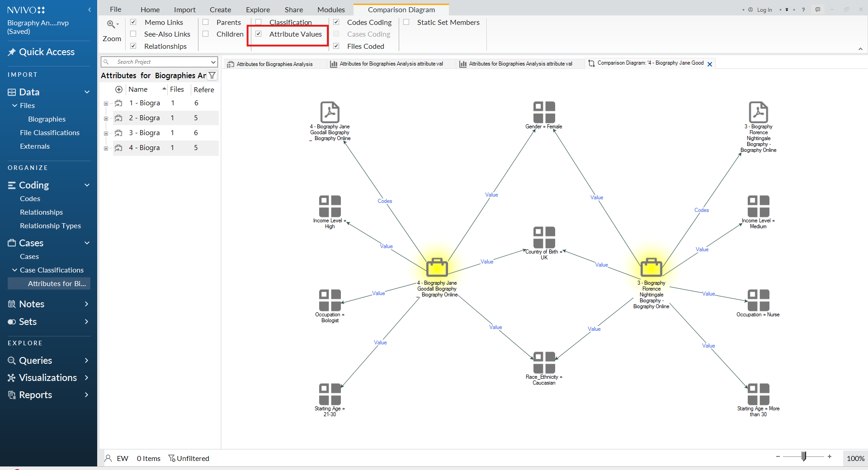868x470 pixels.
Task: Open the Explore ribbon tab
Action: pos(258,9)
